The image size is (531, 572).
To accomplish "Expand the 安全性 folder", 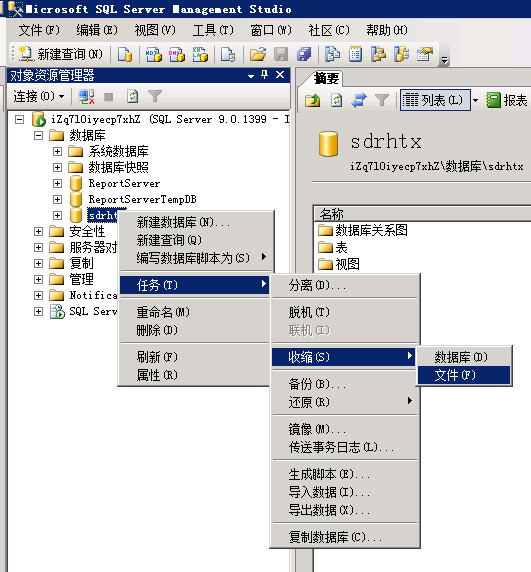I will point(38,231).
